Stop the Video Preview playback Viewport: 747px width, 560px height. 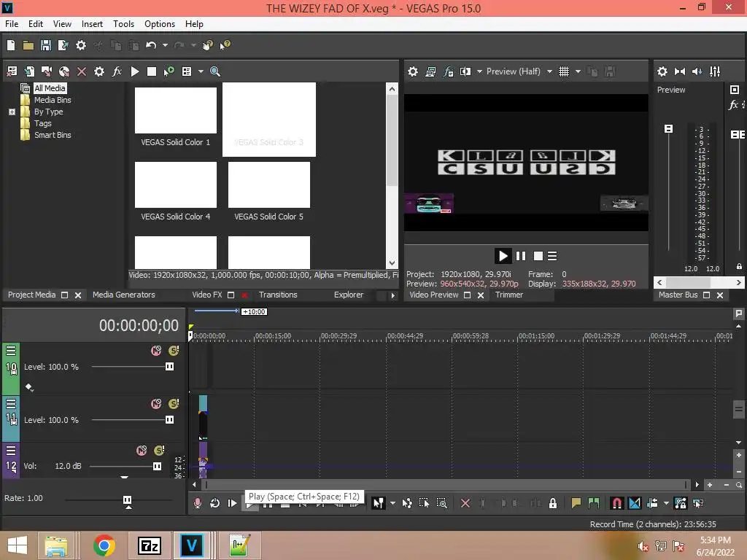click(x=538, y=256)
